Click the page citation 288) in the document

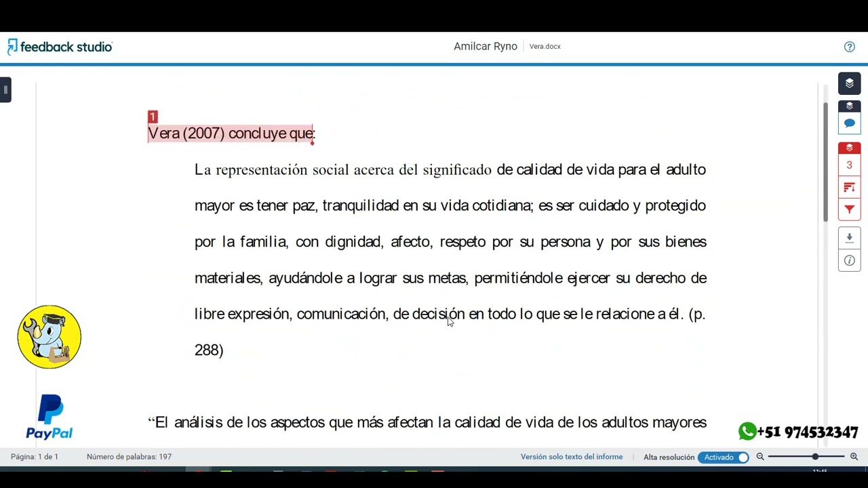[x=209, y=350]
